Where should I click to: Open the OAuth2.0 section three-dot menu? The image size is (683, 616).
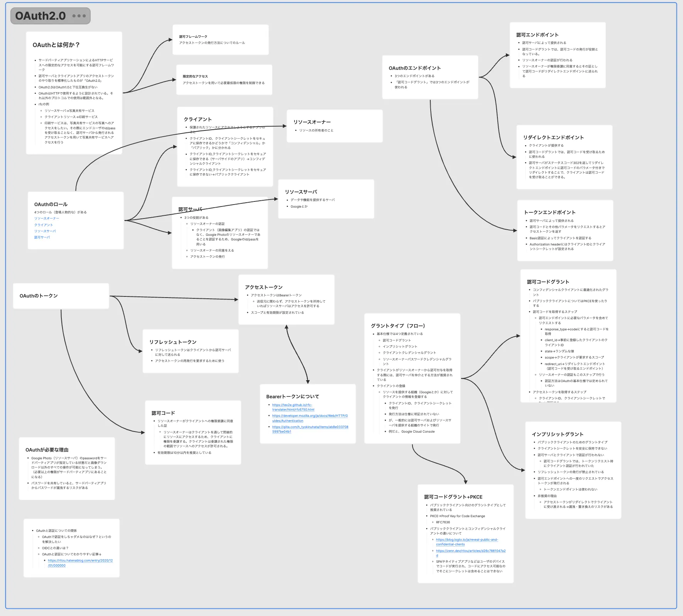tap(79, 16)
